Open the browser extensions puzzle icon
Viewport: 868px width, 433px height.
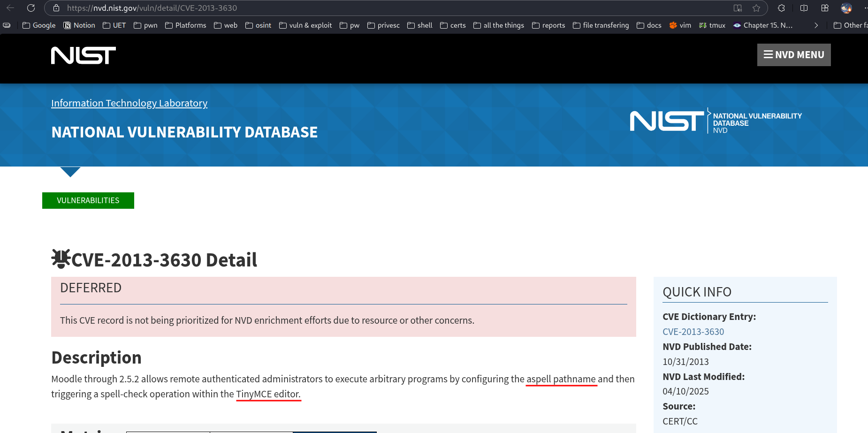click(x=781, y=8)
